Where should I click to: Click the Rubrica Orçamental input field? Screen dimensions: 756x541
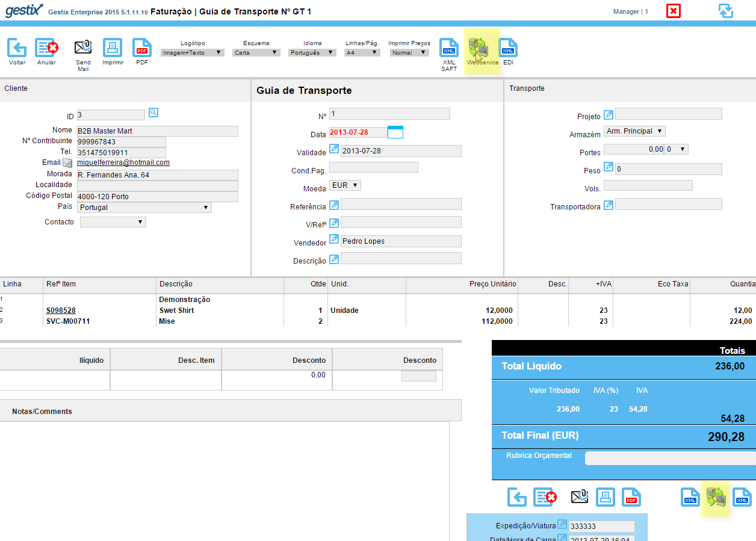click(670, 459)
